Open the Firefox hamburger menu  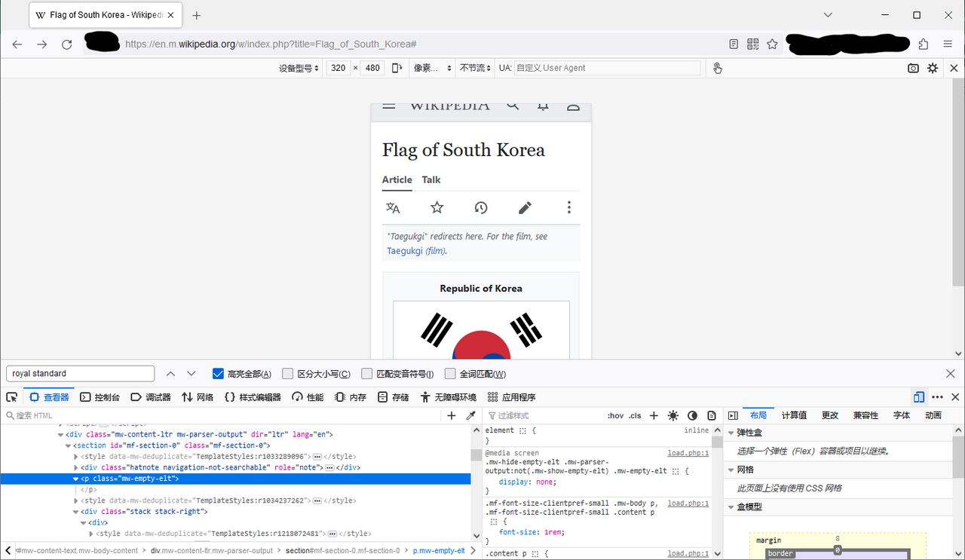point(948,44)
